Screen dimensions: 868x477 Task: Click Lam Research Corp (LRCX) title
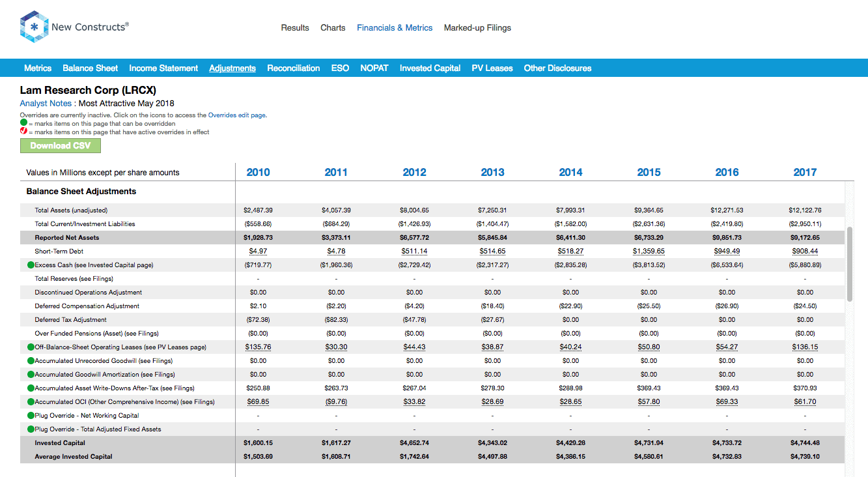pyautogui.click(x=88, y=91)
